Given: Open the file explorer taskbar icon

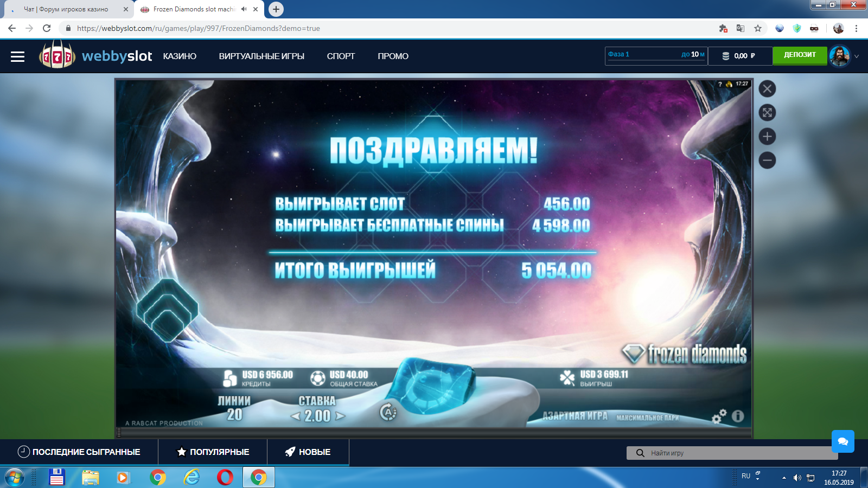Looking at the screenshot, I should pos(91,478).
